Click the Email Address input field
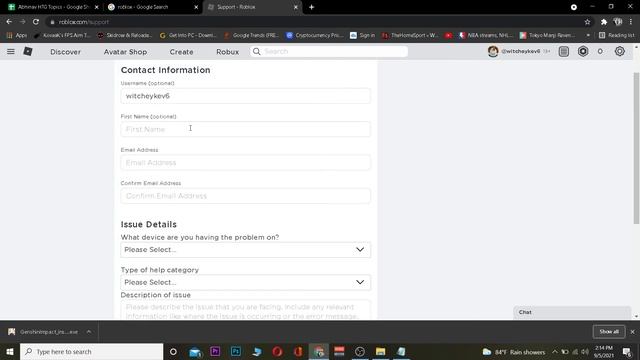 245,162
